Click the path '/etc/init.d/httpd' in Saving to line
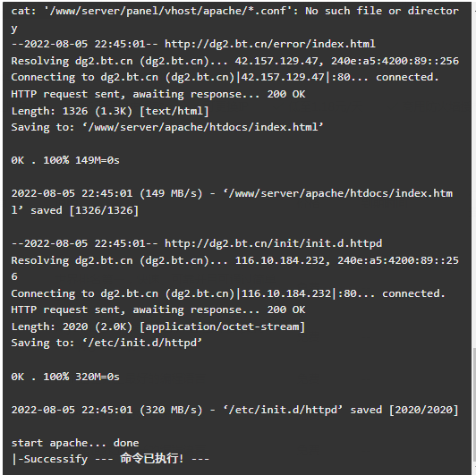The width and height of the screenshot is (476, 475). tap(142, 343)
